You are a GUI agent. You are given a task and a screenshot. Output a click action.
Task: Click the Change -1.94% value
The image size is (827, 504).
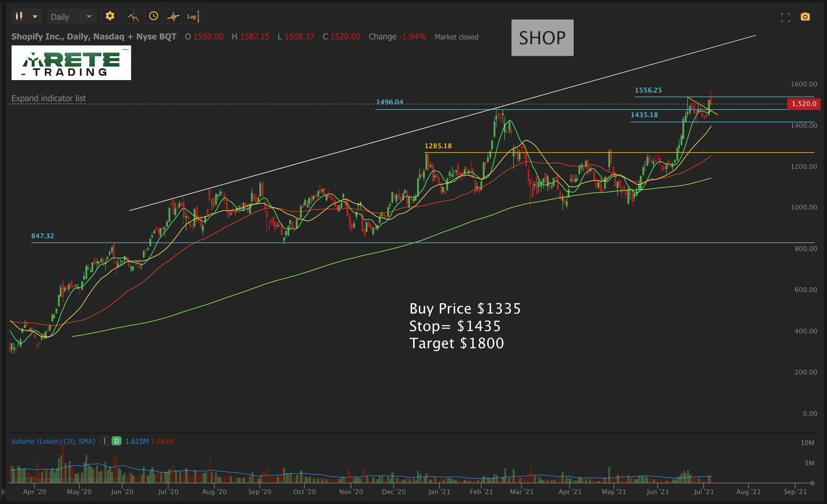click(x=398, y=37)
